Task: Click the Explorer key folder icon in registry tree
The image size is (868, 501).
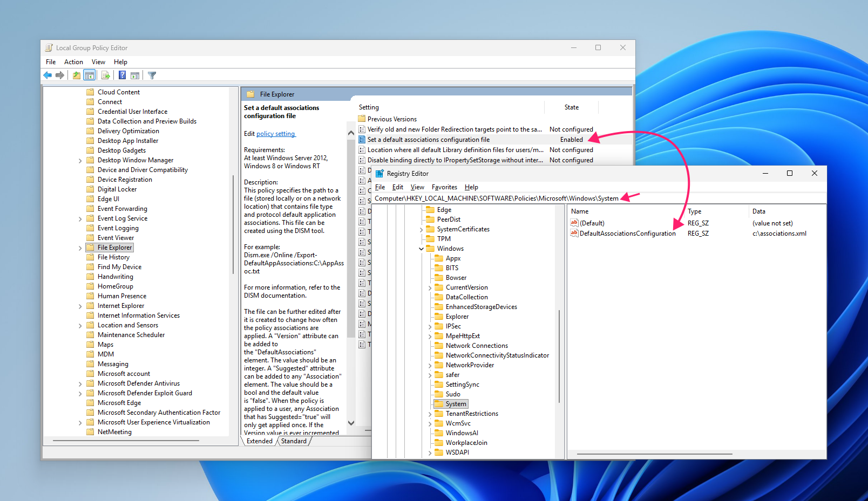Action: [x=439, y=316]
